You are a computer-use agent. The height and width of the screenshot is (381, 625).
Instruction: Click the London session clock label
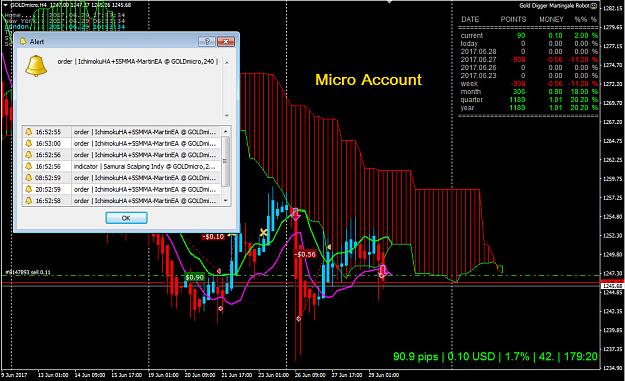tap(17, 27)
